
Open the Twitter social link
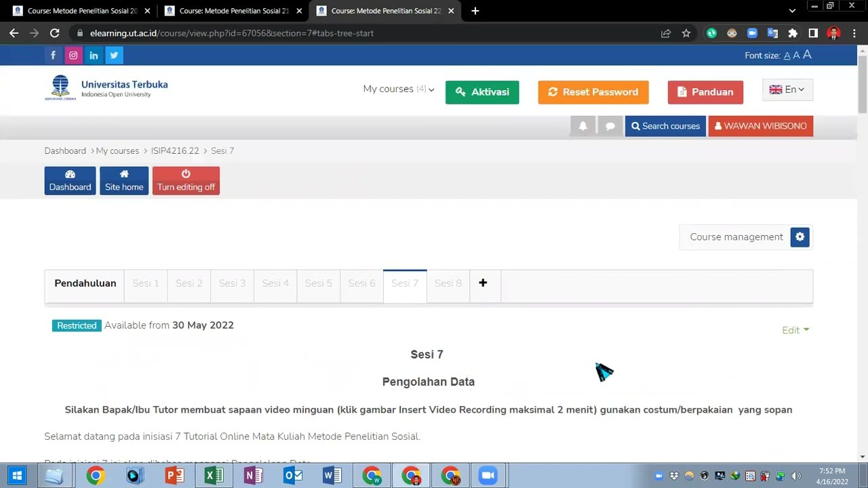click(x=114, y=56)
